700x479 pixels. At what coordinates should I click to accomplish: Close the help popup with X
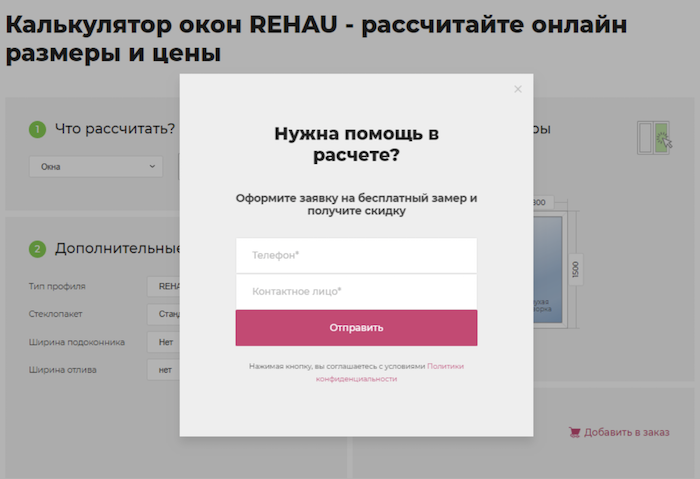click(518, 89)
